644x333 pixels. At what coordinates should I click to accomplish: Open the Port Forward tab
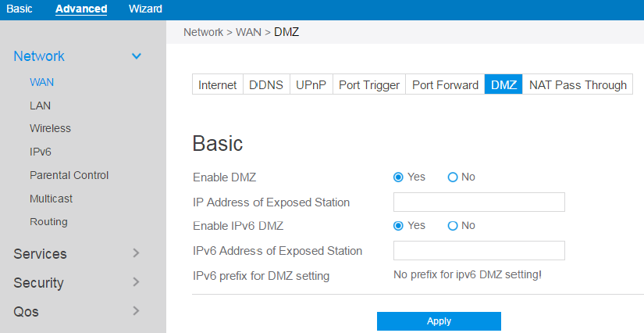click(x=445, y=85)
